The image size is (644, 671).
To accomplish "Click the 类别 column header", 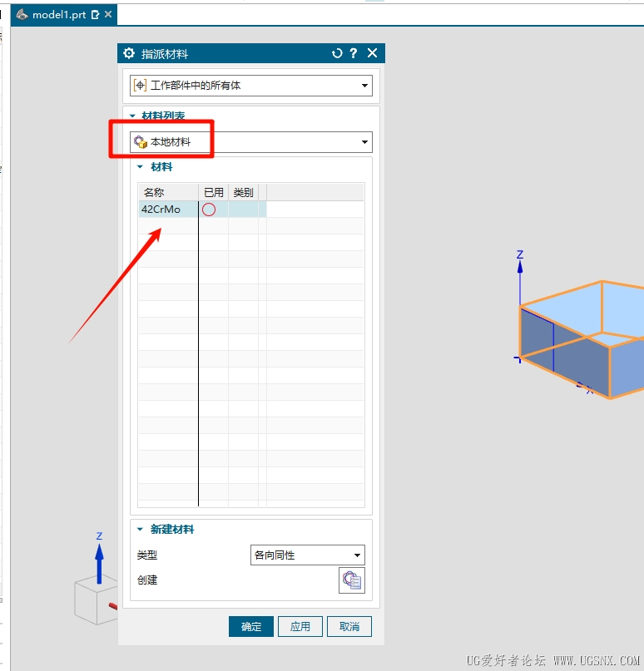I will click(243, 193).
